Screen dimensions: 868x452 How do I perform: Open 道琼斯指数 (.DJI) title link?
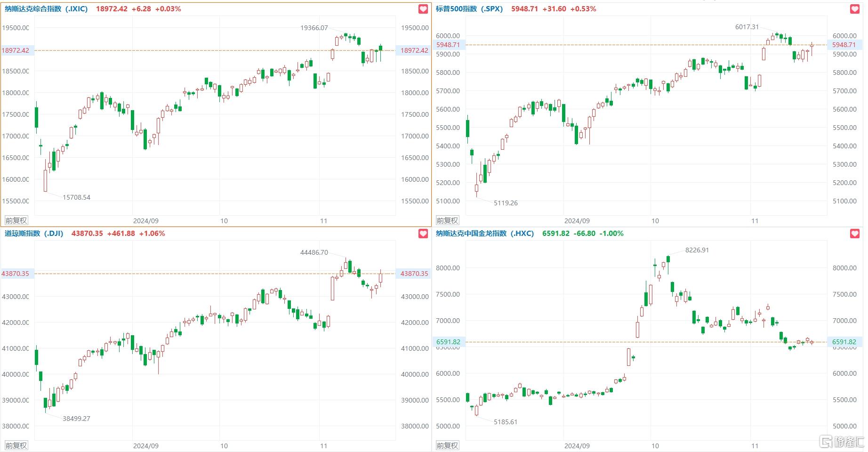tap(34, 234)
